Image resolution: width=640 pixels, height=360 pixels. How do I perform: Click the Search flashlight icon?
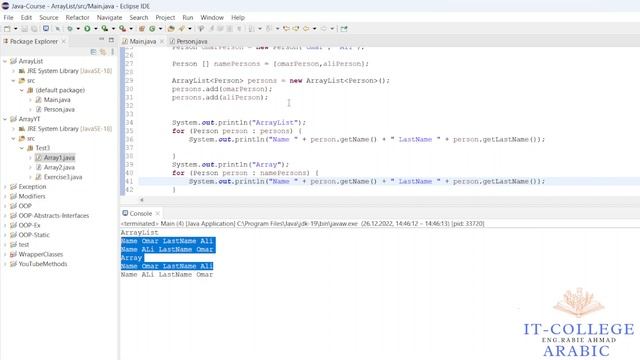pos(181,29)
